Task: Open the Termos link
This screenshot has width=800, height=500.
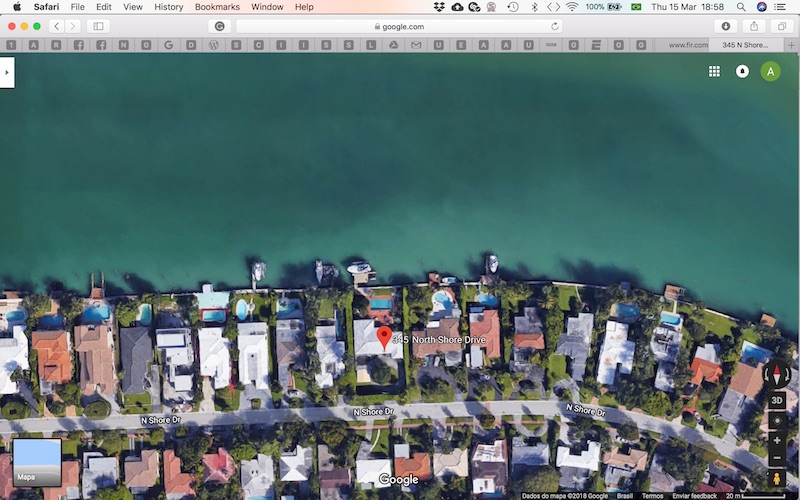Action: (x=652, y=495)
